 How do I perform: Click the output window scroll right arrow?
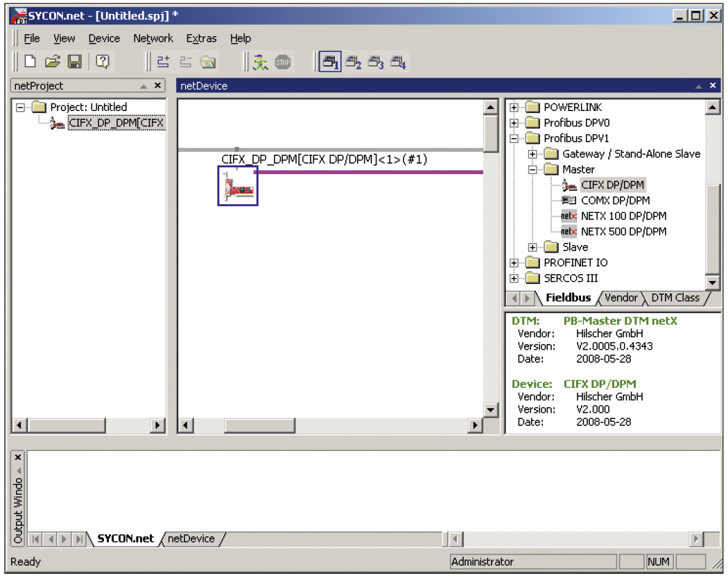tap(696, 539)
